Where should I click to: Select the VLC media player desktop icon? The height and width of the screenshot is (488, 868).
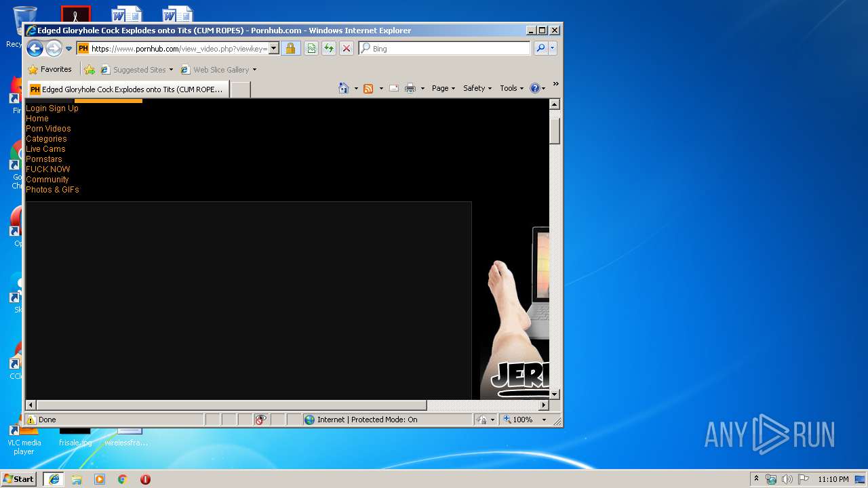point(24,439)
